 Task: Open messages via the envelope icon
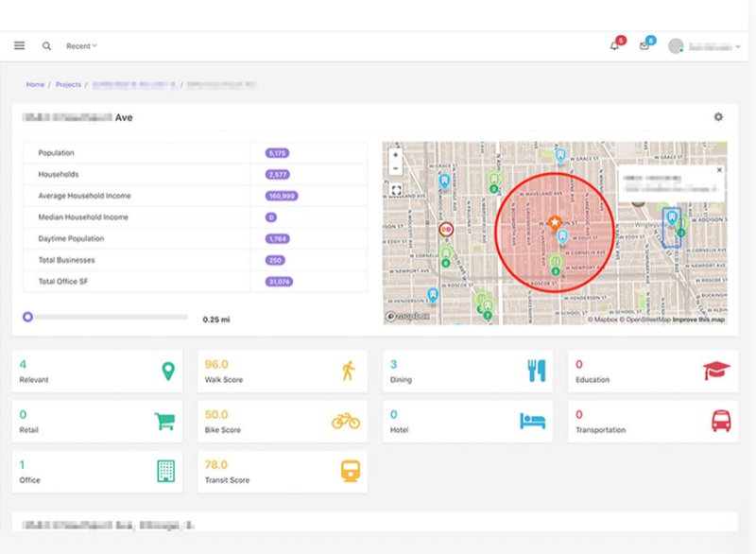coord(644,44)
